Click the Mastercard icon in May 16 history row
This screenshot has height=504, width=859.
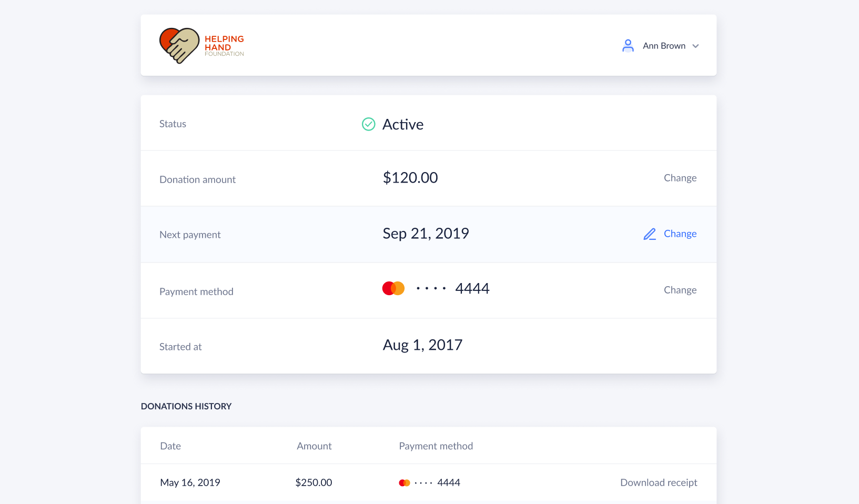coord(404,483)
